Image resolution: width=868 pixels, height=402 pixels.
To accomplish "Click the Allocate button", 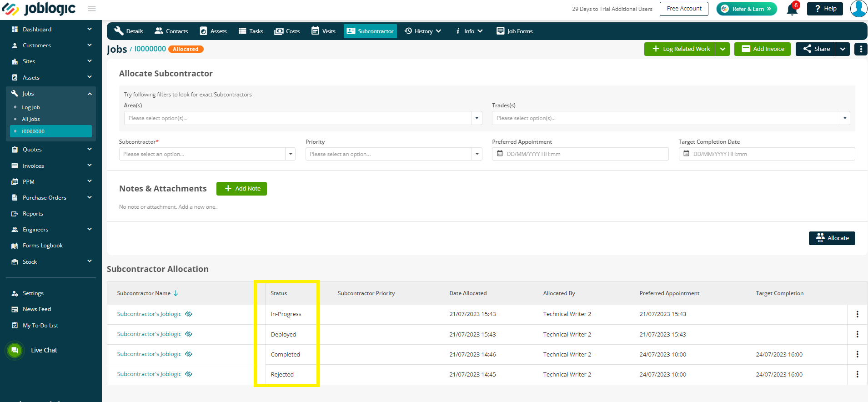I will click(832, 238).
